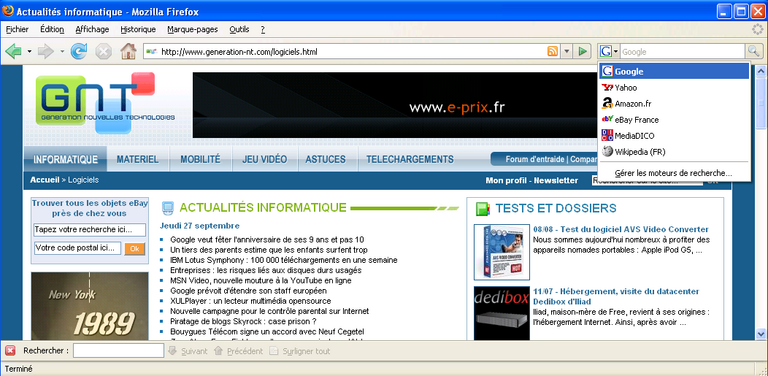
Task: Open the Historique menu
Action: pyautogui.click(x=138, y=29)
